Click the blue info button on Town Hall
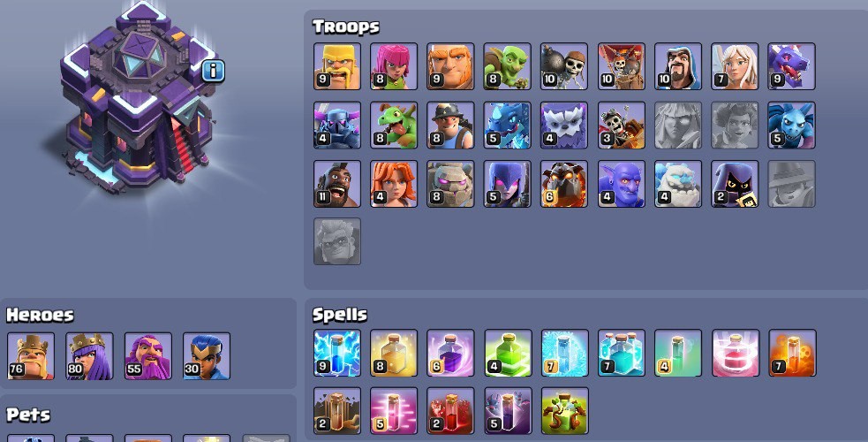Viewport: 868px width, 442px height. point(213,71)
